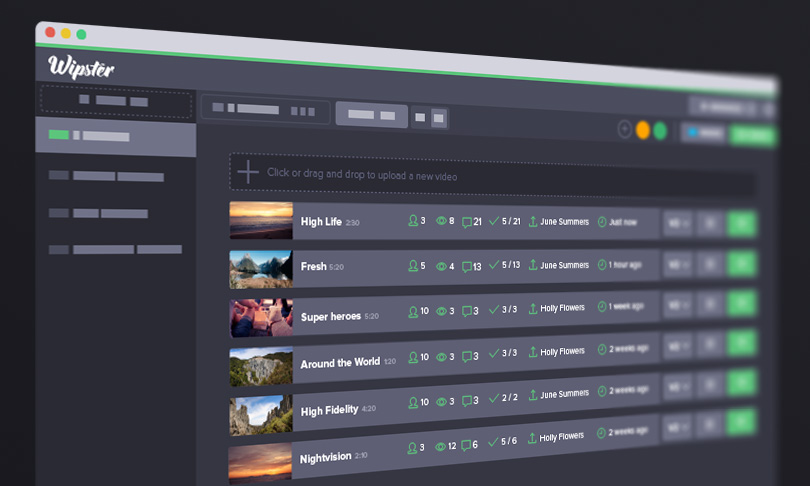Click the clock icon next to Just now
The image size is (810, 486).
(602, 222)
